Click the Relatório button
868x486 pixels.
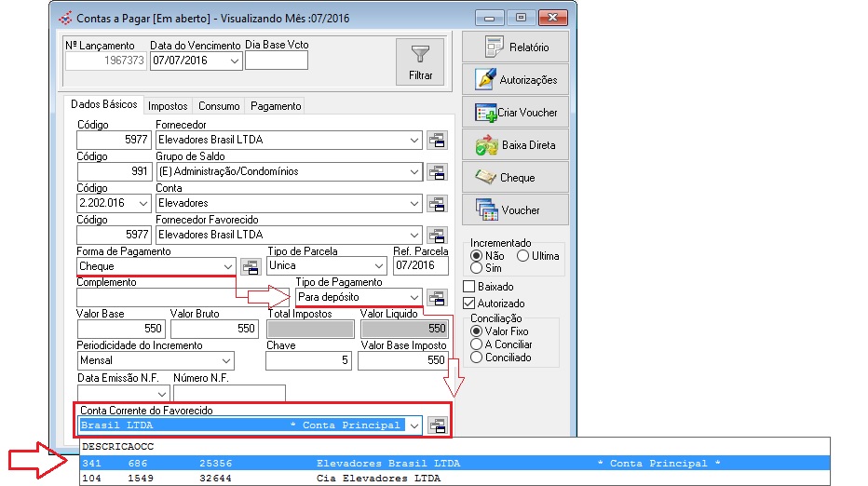[x=515, y=47]
